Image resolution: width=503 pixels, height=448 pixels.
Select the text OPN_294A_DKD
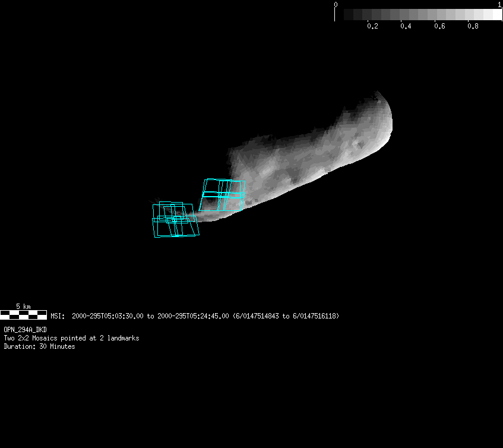point(26,330)
